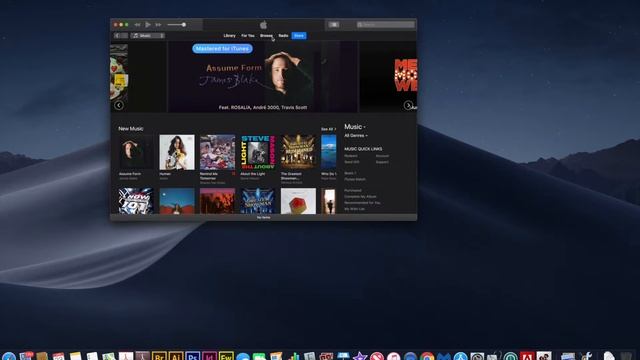Open the Human album cover

click(x=177, y=152)
